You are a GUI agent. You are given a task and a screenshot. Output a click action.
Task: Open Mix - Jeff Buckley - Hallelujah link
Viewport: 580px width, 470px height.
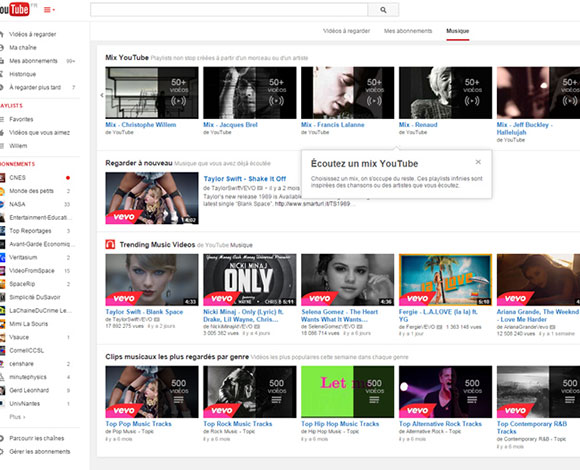524,128
